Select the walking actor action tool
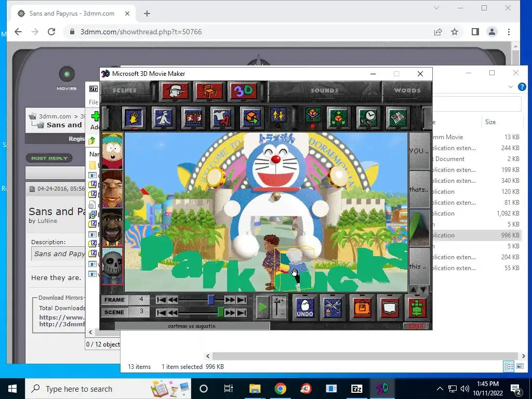 coord(164,118)
